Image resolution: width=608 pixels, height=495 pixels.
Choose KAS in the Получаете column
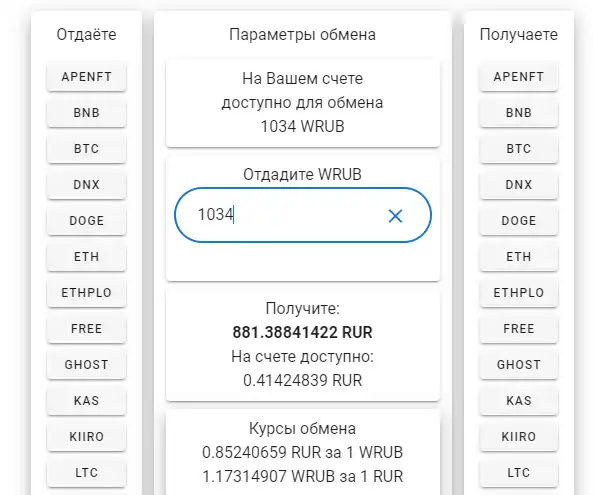pos(519,401)
